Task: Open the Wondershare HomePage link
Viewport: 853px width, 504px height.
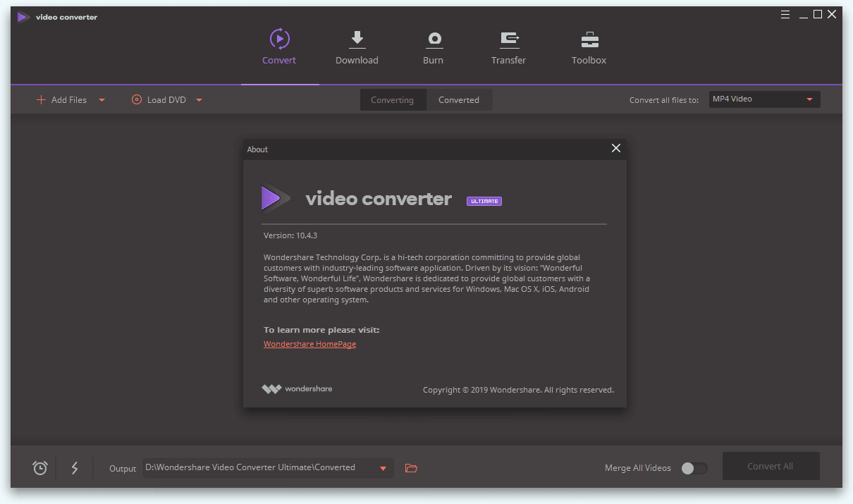Action: click(x=309, y=344)
